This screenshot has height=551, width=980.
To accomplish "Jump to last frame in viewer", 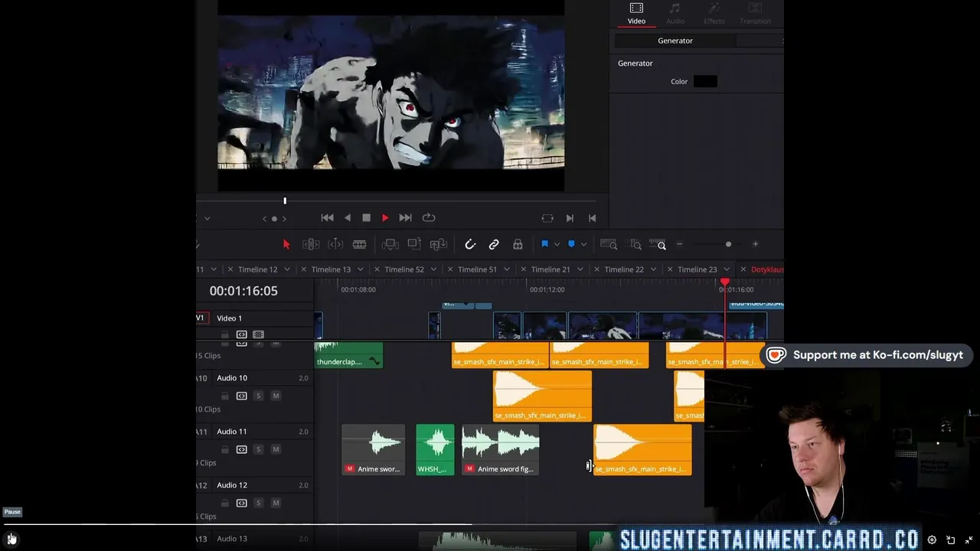I will 406,218.
